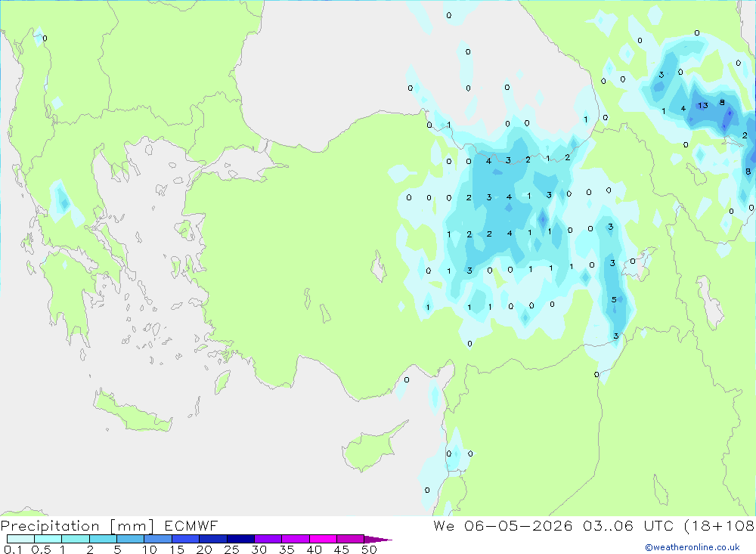Click the '20' legend scale label
756x554 pixels.
(x=204, y=549)
